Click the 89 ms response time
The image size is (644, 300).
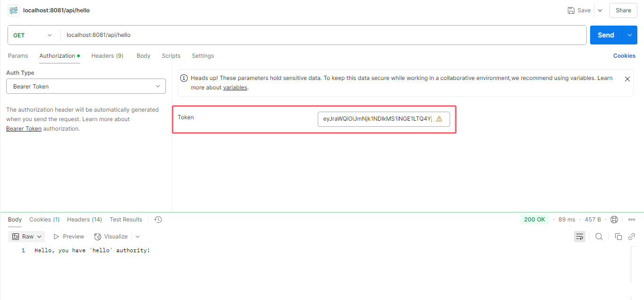point(567,220)
